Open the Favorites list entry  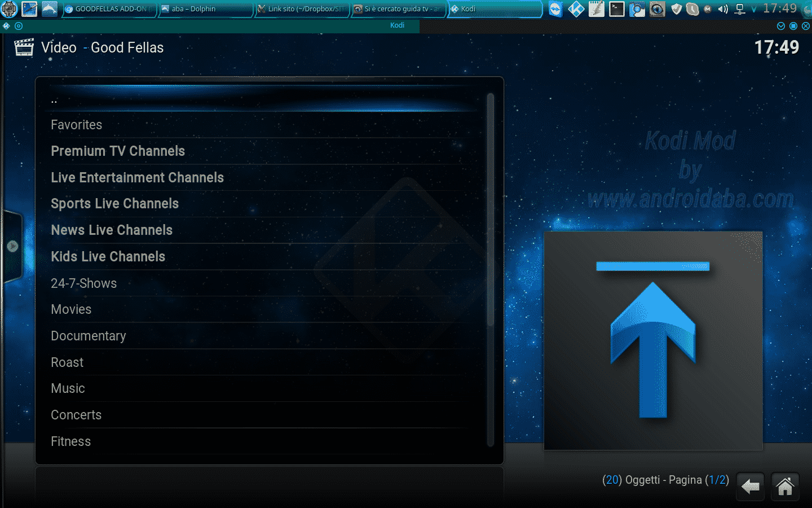click(x=265, y=125)
